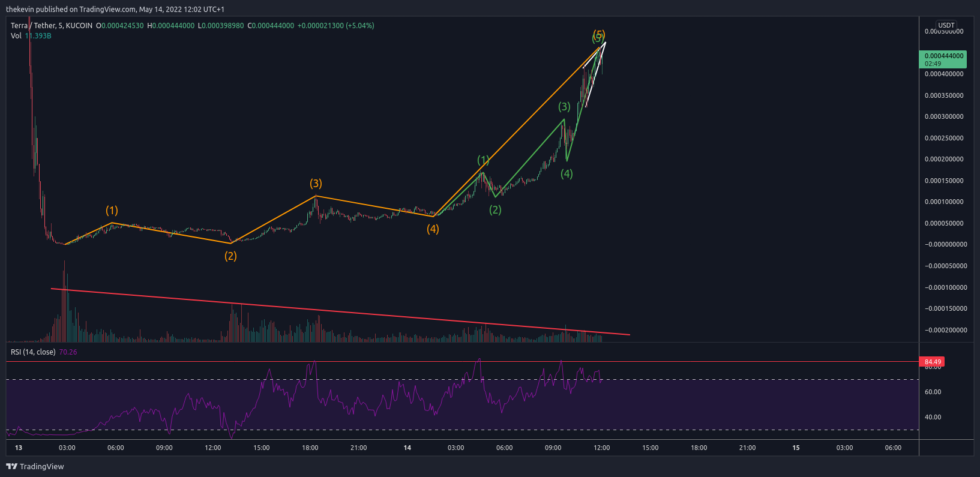
Task: Click the RSI value 70.26
Action: [x=68, y=352]
